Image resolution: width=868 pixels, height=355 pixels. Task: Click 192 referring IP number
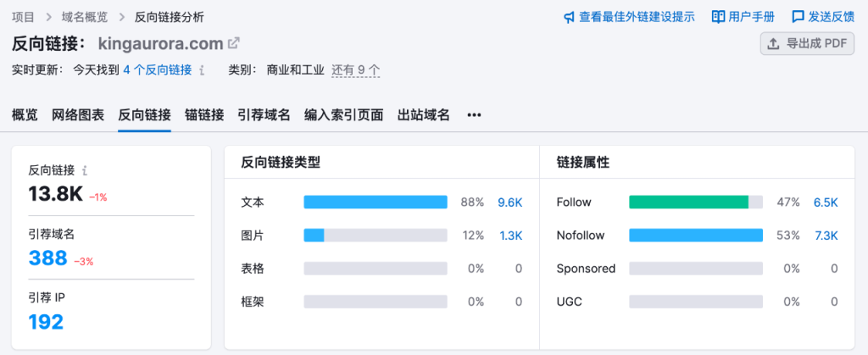pos(46,321)
